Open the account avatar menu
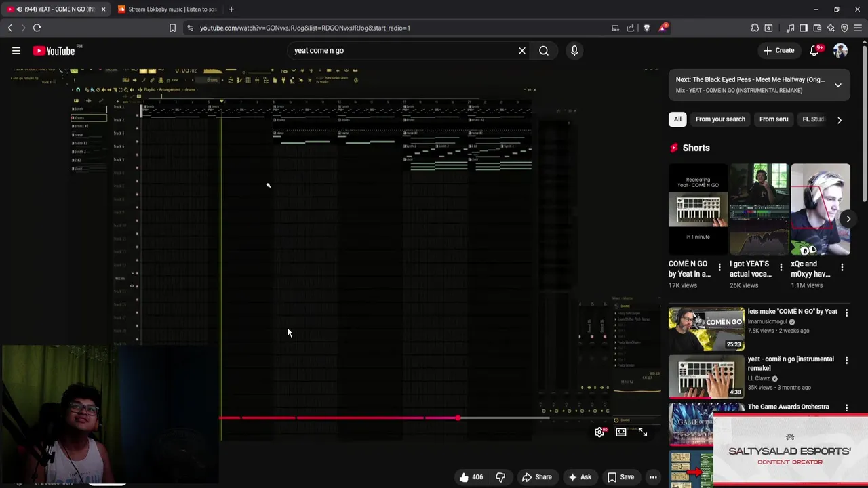This screenshot has height=488, width=868. [x=840, y=50]
